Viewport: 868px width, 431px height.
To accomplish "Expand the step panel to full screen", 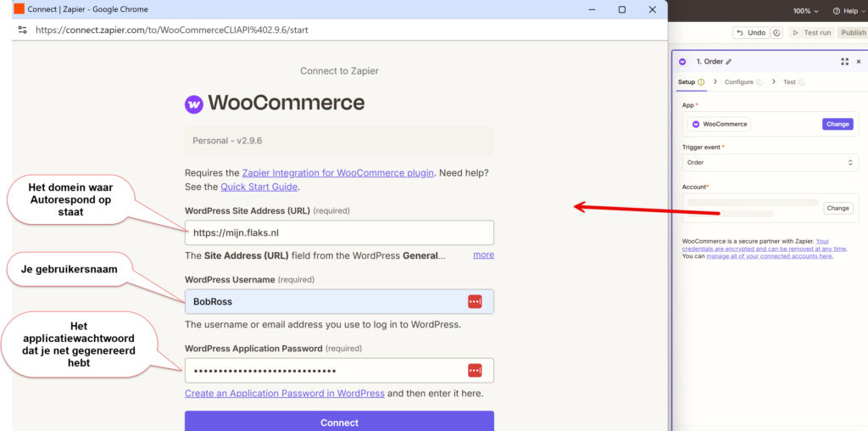I will coord(845,62).
